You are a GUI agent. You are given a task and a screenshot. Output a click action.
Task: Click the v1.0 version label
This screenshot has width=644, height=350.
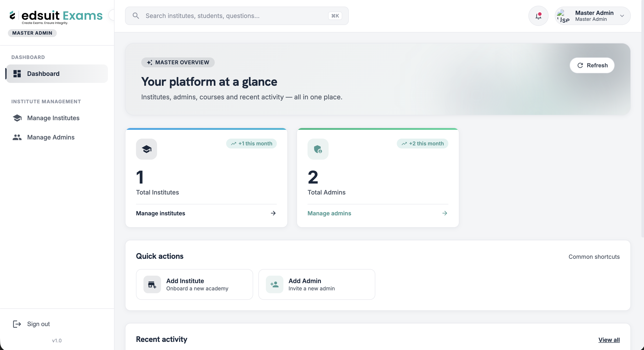(x=57, y=341)
